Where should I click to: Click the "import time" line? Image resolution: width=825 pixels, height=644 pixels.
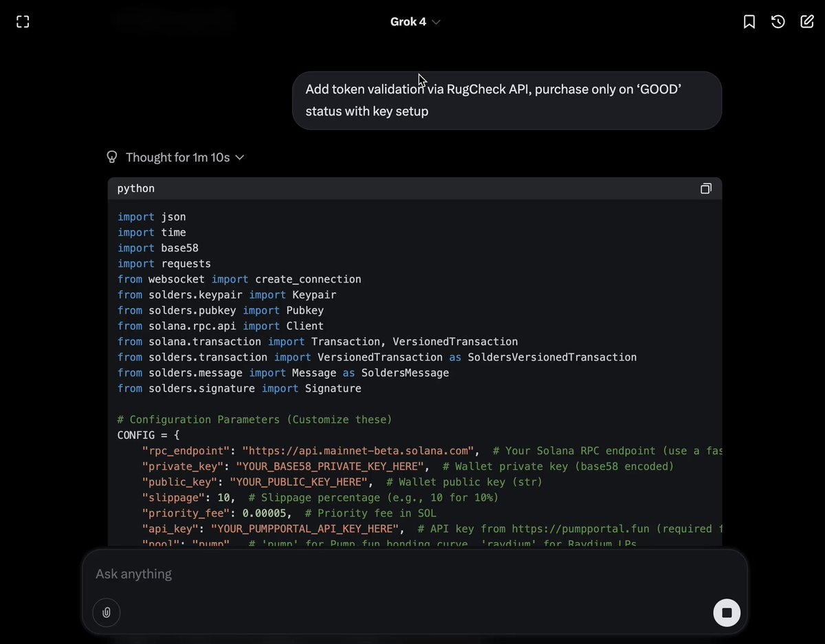click(152, 232)
